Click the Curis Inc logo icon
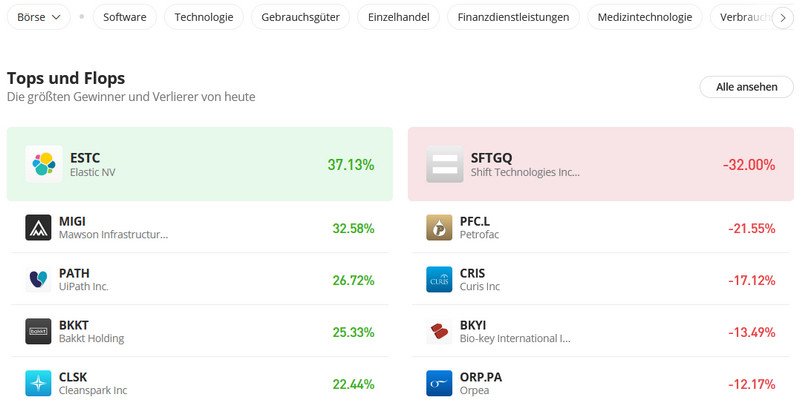The width and height of the screenshot is (800, 412). point(439,279)
